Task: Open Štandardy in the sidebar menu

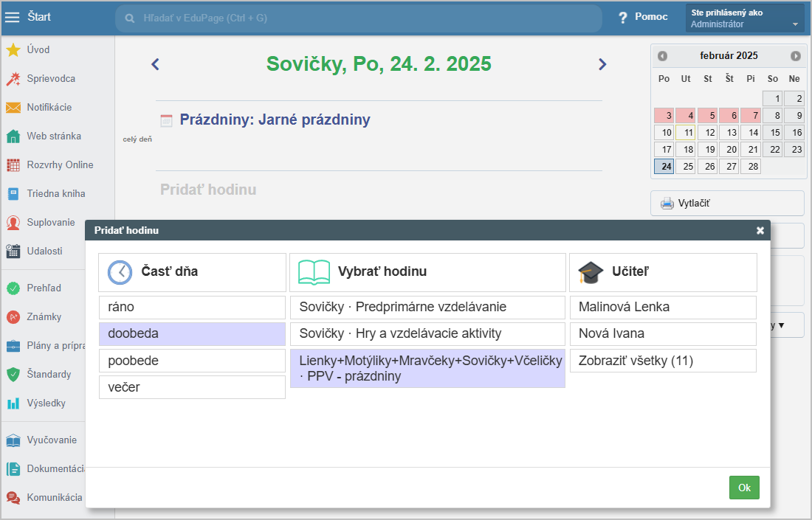Action: point(49,375)
